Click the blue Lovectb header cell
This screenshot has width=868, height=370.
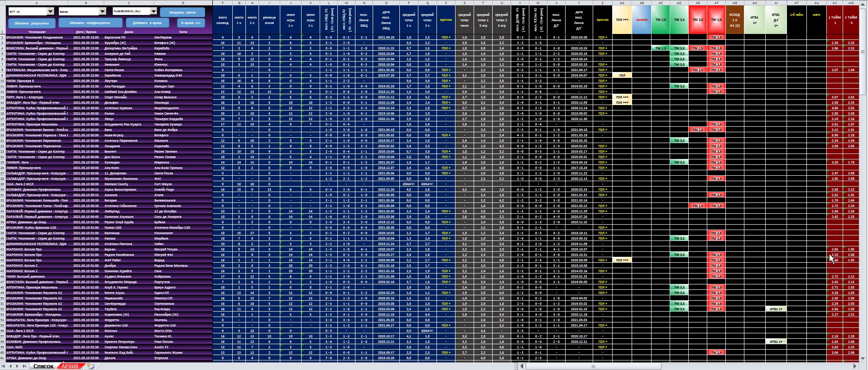pos(642,20)
